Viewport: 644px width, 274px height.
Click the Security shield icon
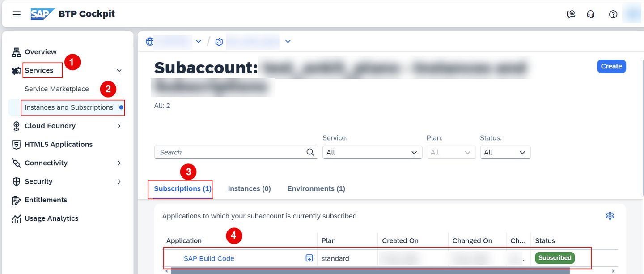pos(17,181)
